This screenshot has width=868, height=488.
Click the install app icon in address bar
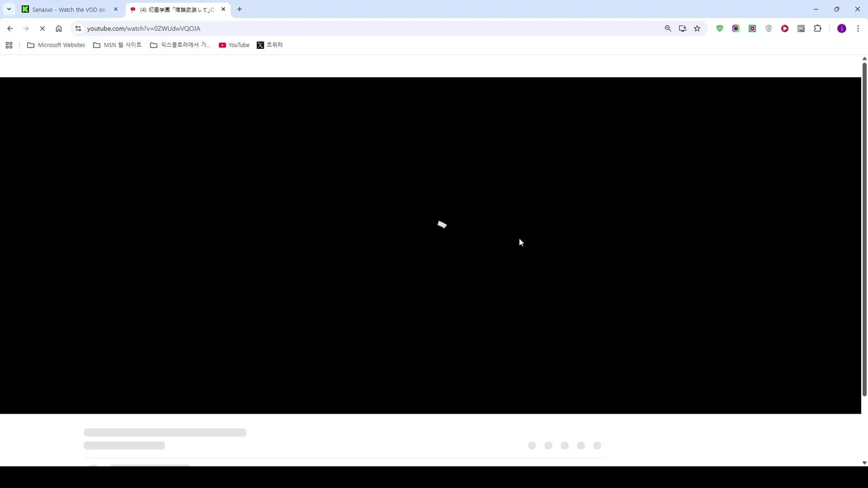click(x=682, y=28)
